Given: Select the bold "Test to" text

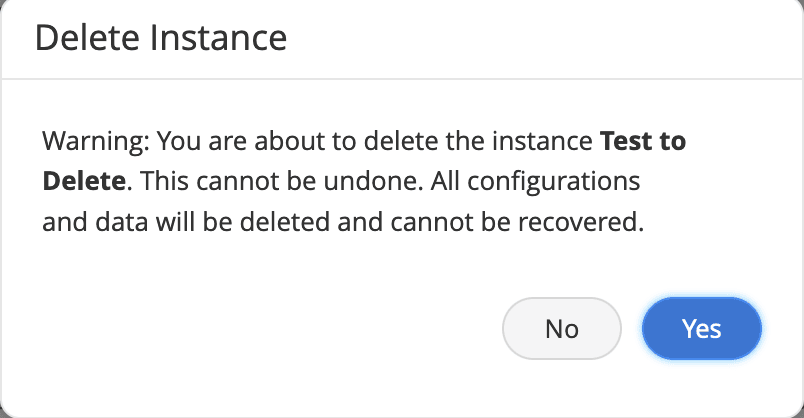Looking at the screenshot, I should click(x=642, y=141).
